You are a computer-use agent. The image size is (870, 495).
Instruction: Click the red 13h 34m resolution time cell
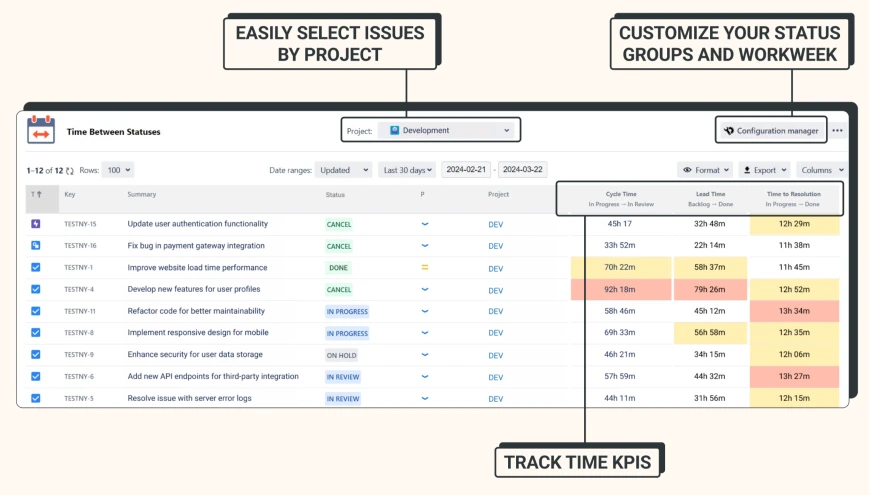click(x=794, y=311)
